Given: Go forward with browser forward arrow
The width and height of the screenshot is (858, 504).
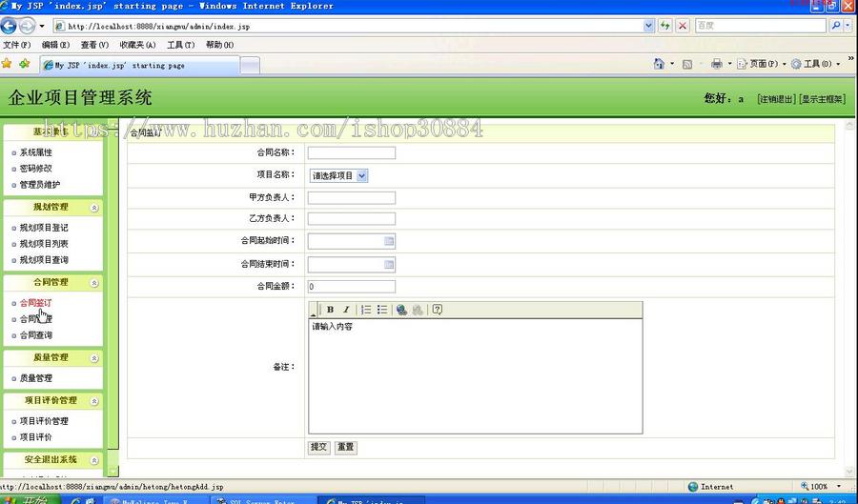Looking at the screenshot, I should [x=27, y=26].
